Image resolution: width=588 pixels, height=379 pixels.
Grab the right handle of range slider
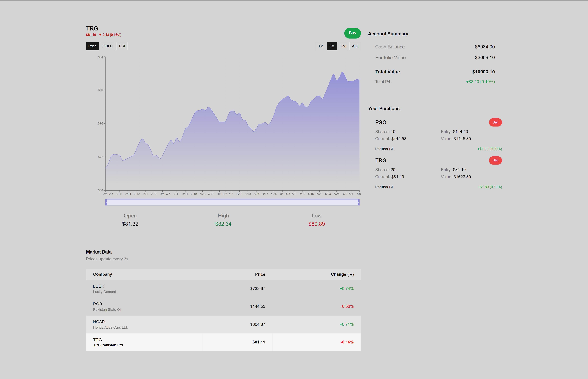point(359,202)
